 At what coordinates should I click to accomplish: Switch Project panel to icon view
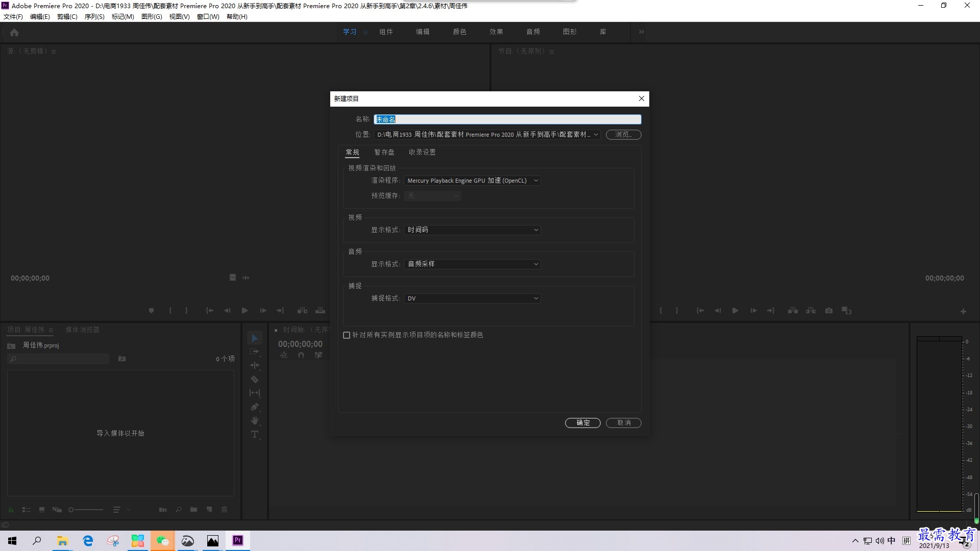[42, 510]
